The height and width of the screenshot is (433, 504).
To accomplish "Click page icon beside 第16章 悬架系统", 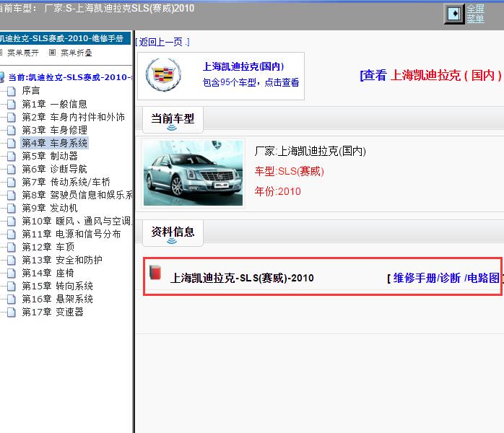I will coord(12,299).
